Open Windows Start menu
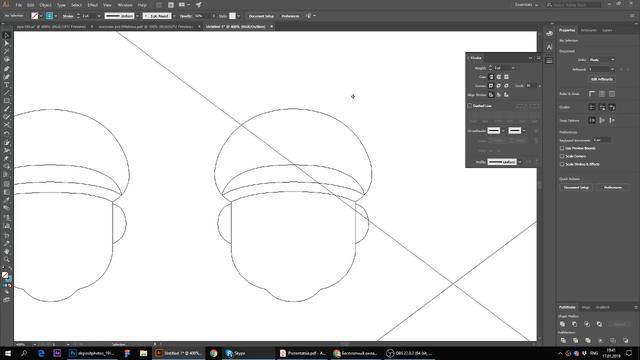 click(8, 353)
